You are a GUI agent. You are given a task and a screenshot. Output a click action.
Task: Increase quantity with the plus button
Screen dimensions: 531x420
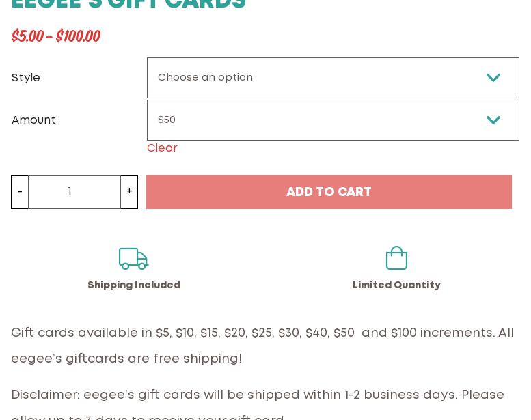point(129,192)
